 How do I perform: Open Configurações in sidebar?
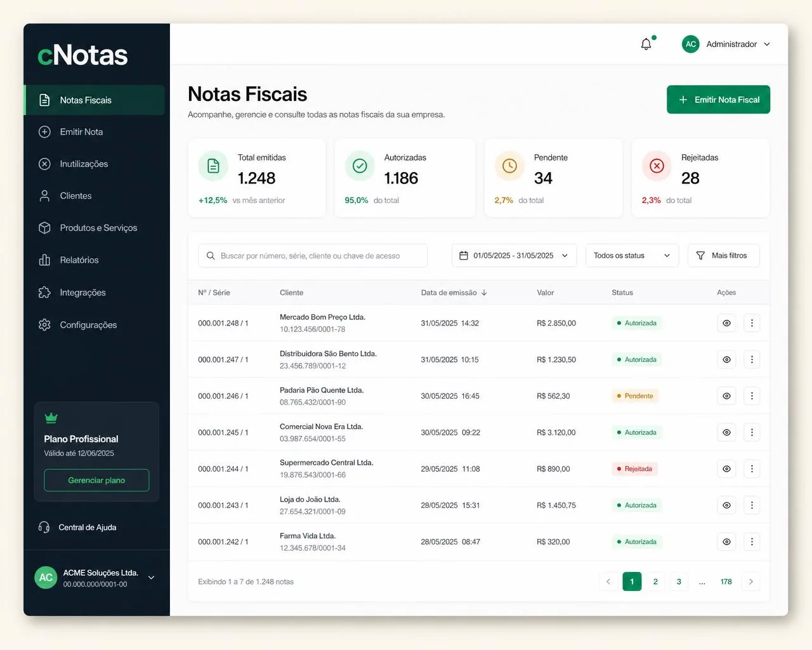click(x=94, y=325)
